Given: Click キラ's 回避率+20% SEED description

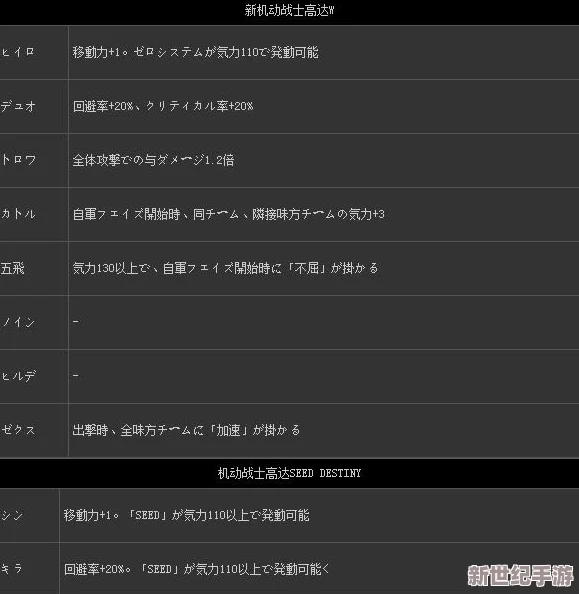Looking at the screenshot, I should pos(197,569).
